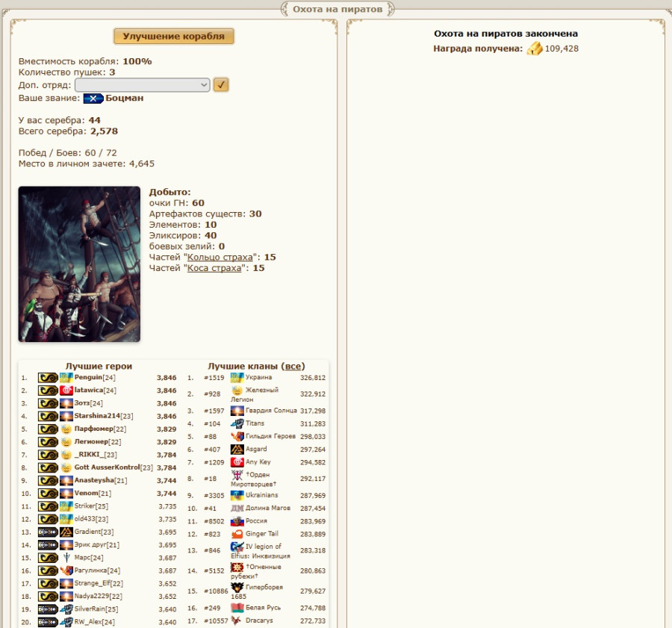672x628 pixels.
Task: Click clan number #928
Action: point(212,394)
